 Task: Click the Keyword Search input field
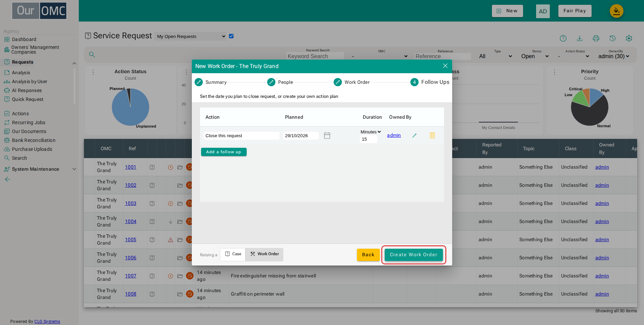point(315,56)
